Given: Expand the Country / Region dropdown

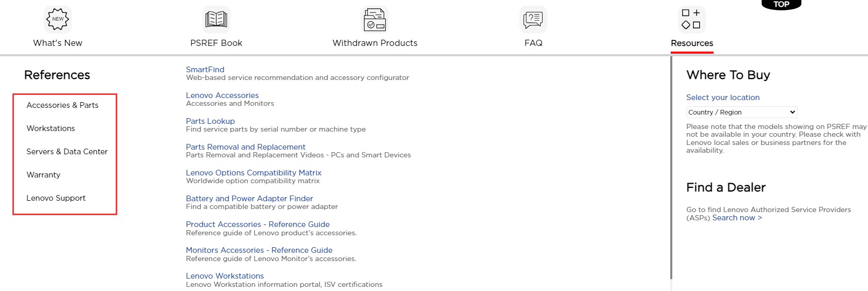Looking at the screenshot, I should point(741,112).
